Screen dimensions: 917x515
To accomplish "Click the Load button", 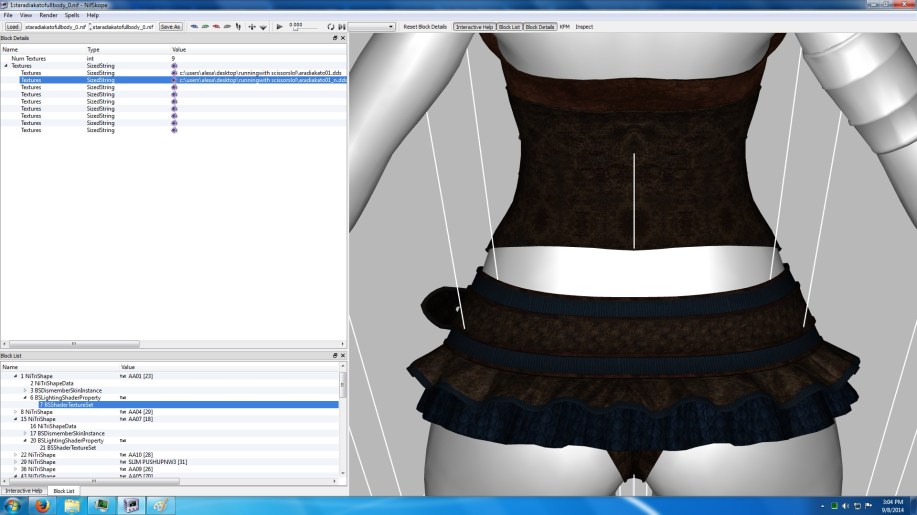I will tap(13, 26).
